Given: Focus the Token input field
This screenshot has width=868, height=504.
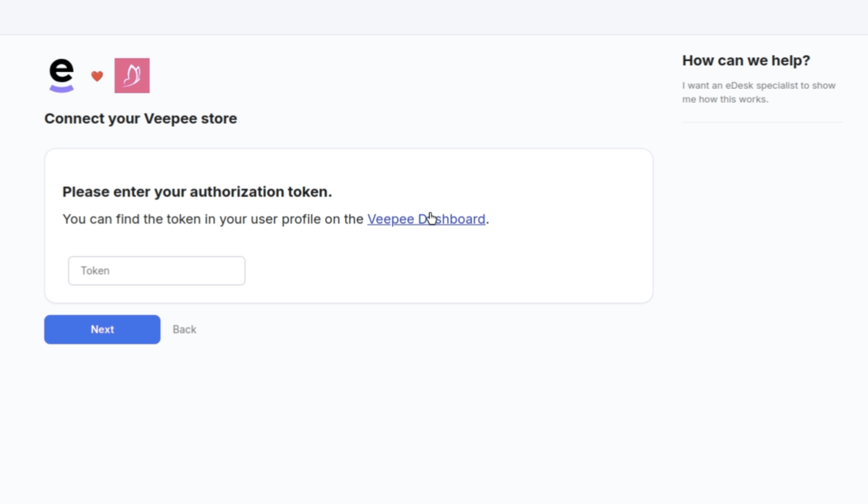Looking at the screenshot, I should pyautogui.click(x=156, y=271).
